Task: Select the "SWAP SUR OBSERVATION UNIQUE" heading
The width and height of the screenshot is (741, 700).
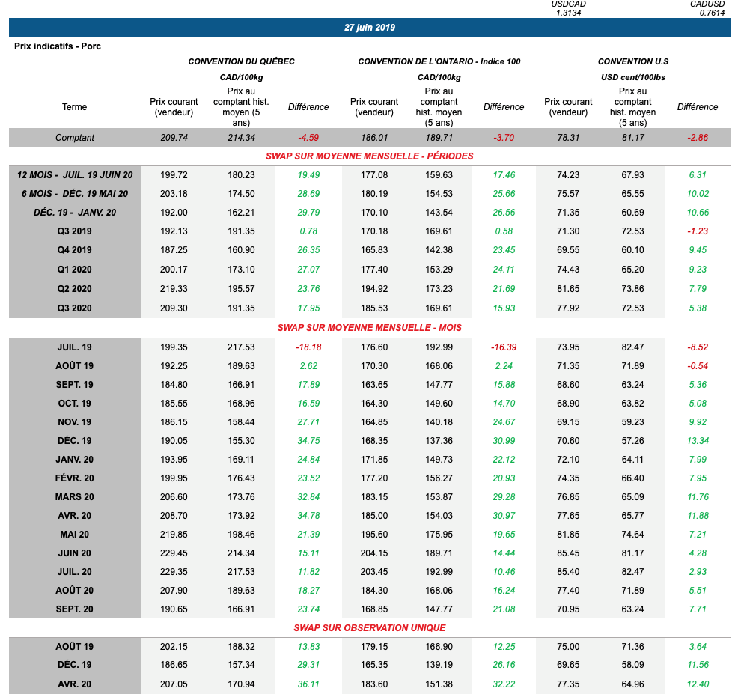Action: [x=370, y=628]
